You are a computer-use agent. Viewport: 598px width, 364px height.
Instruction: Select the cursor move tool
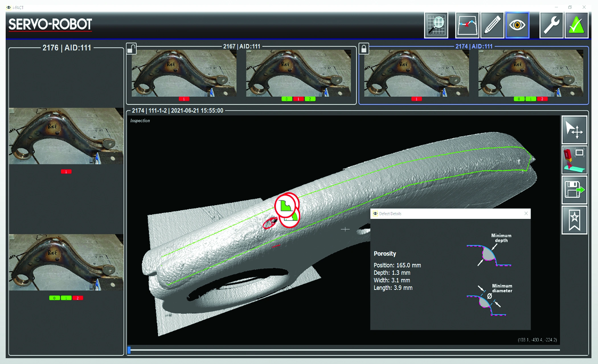tap(574, 130)
